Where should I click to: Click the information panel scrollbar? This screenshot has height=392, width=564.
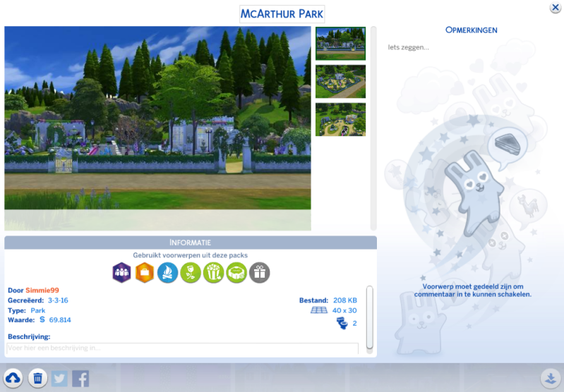tap(369, 318)
